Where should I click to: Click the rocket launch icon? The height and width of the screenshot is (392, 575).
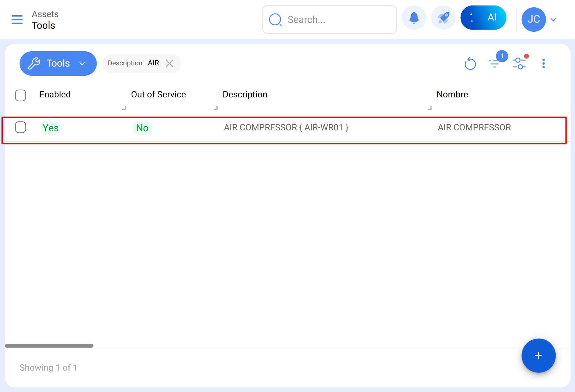[x=443, y=18]
